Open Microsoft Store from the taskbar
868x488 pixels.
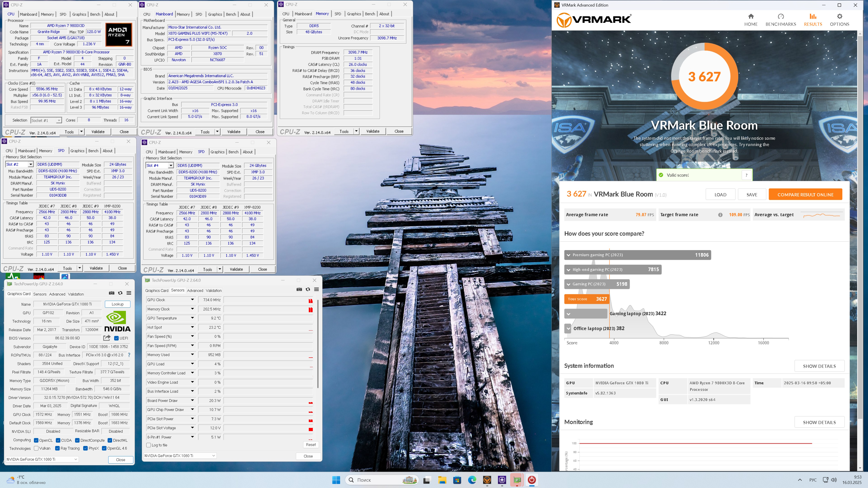pyautogui.click(x=457, y=480)
